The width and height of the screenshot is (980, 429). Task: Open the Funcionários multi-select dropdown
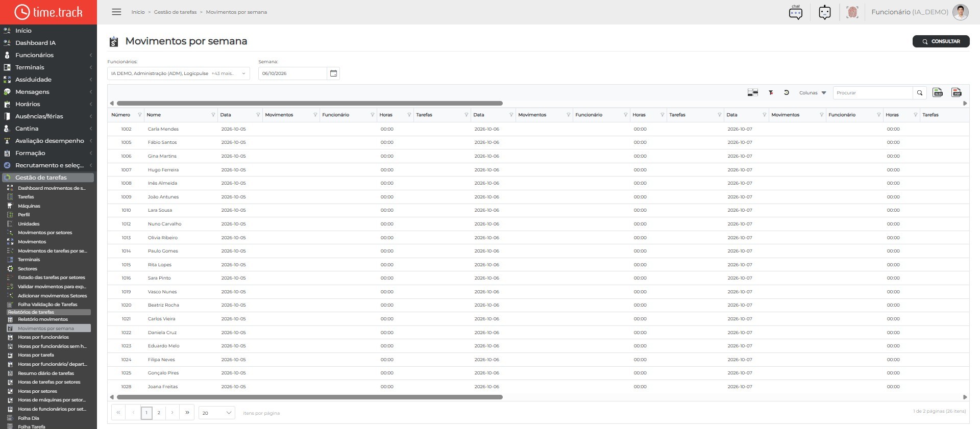(179, 73)
